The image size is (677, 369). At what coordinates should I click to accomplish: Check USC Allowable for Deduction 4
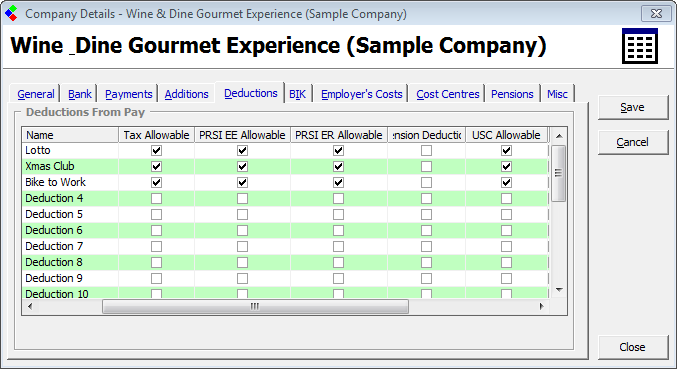506,199
